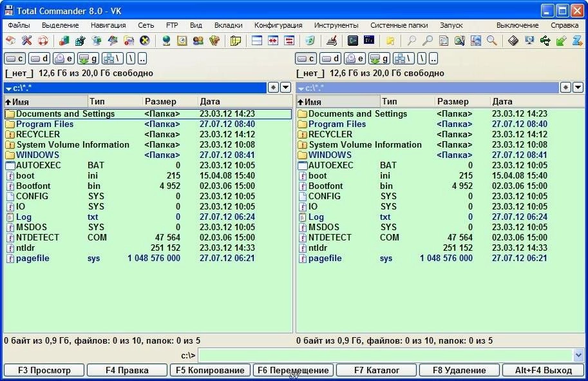The image size is (588, 381).
Task: Click the crossed wrench and screwdriver toolbar icon
Action: [26, 40]
